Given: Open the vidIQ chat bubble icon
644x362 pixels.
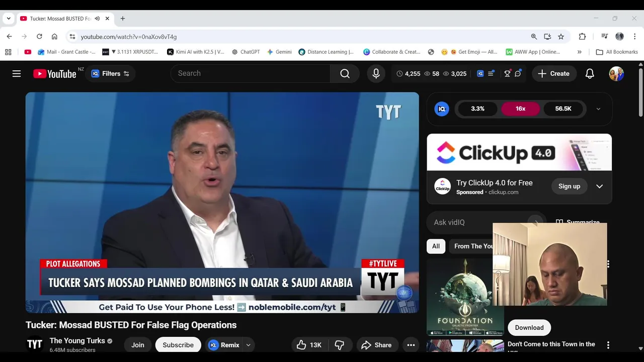Looking at the screenshot, I should pos(518,73).
